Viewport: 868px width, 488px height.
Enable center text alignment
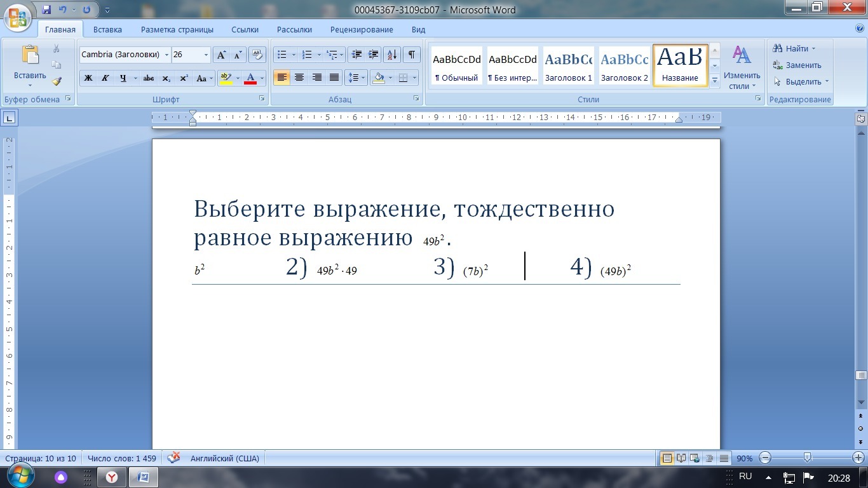tap(299, 78)
